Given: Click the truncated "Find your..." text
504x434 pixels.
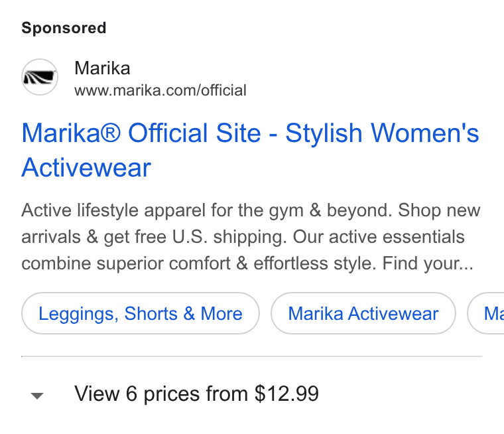Looking at the screenshot, I should tap(428, 264).
